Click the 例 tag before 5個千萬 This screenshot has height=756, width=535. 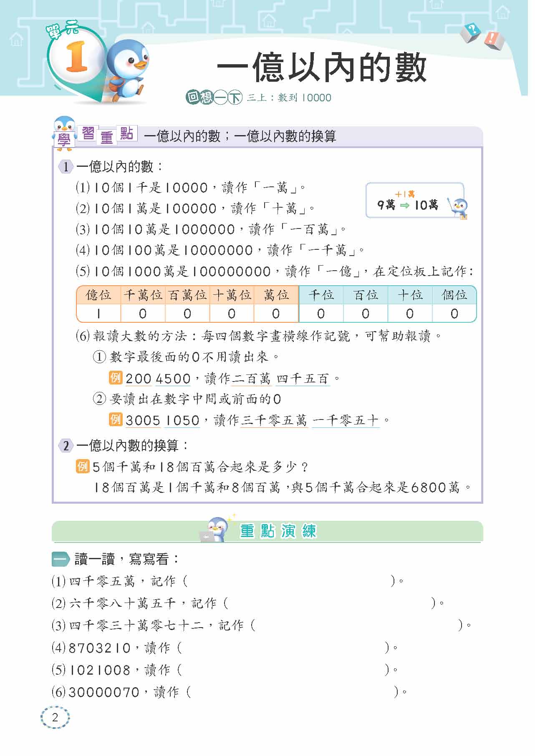pyautogui.click(x=83, y=466)
